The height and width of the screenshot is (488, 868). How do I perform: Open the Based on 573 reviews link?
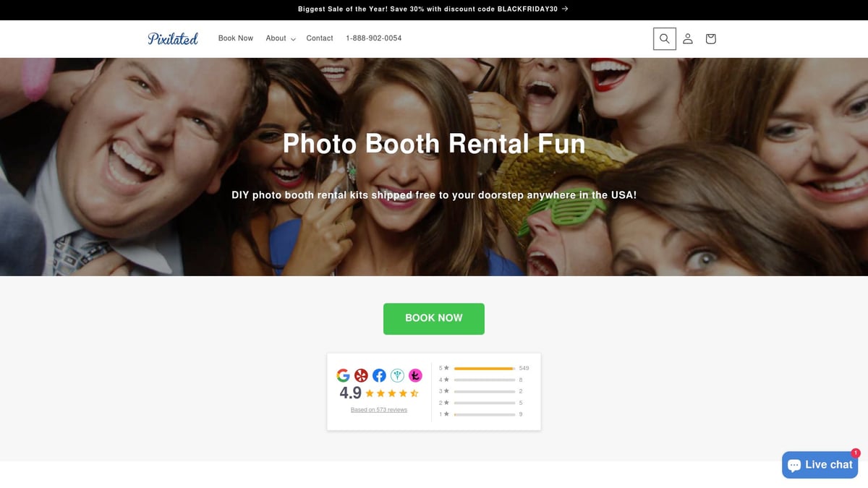pos(378,409)
